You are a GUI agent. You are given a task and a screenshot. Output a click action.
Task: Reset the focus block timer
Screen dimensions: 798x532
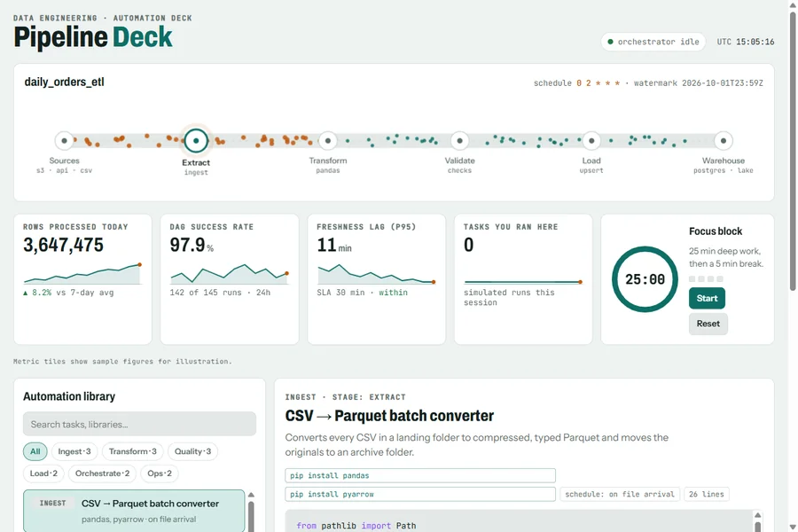click(x=708, y=324)
